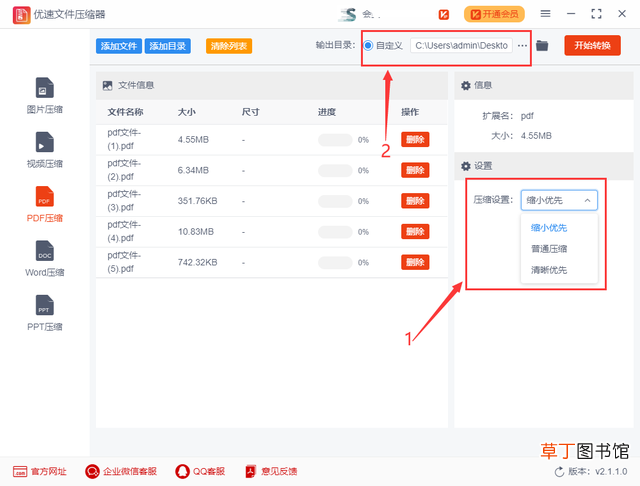Delete pdf文件-(5).pdf row

pos(415,262)
